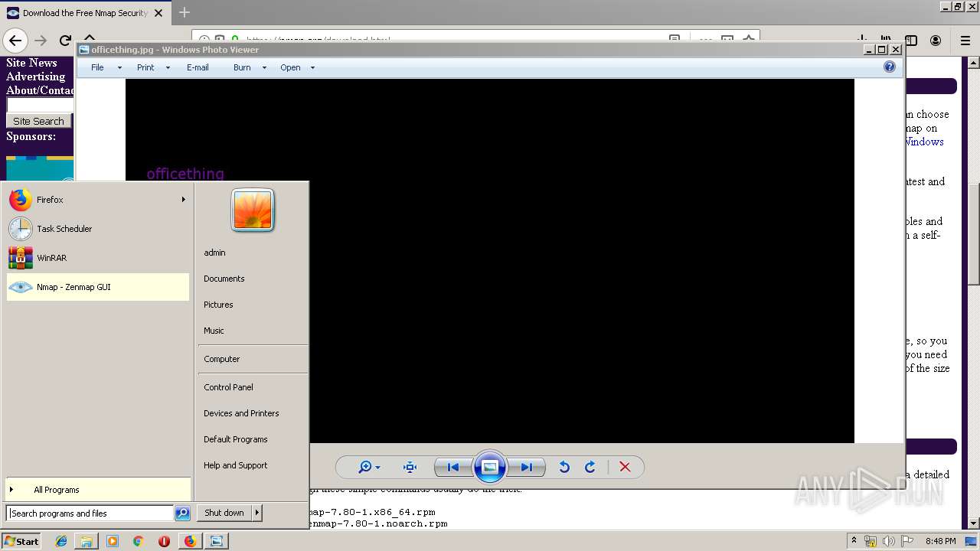Open Windows Explorer from taskbar

[x=87, y=541]
